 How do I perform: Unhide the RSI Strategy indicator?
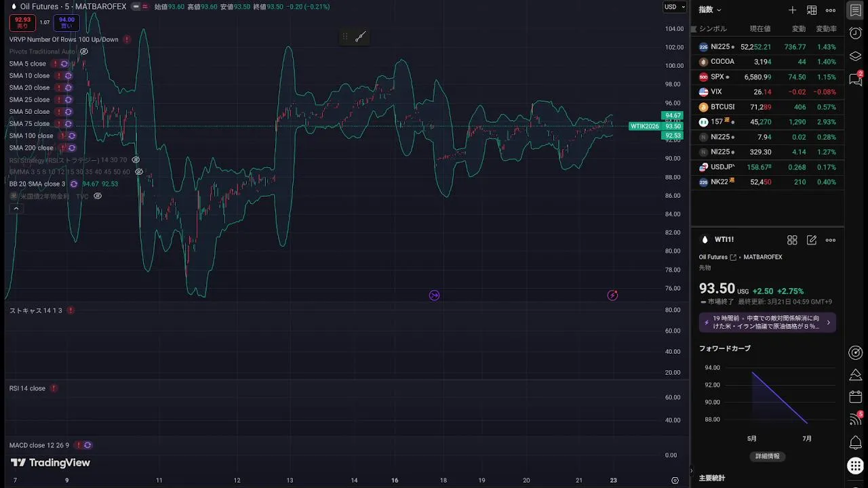pos(136,160)
